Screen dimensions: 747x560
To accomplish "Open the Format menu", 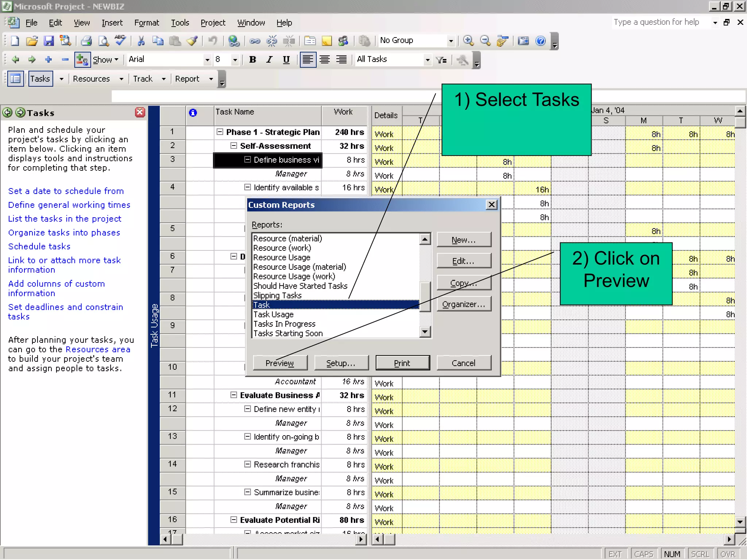I will click(147, 23).
